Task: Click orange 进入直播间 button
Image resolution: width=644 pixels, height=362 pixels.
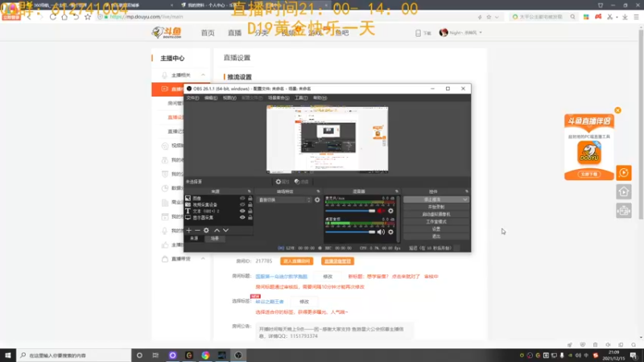Action: 296,261
